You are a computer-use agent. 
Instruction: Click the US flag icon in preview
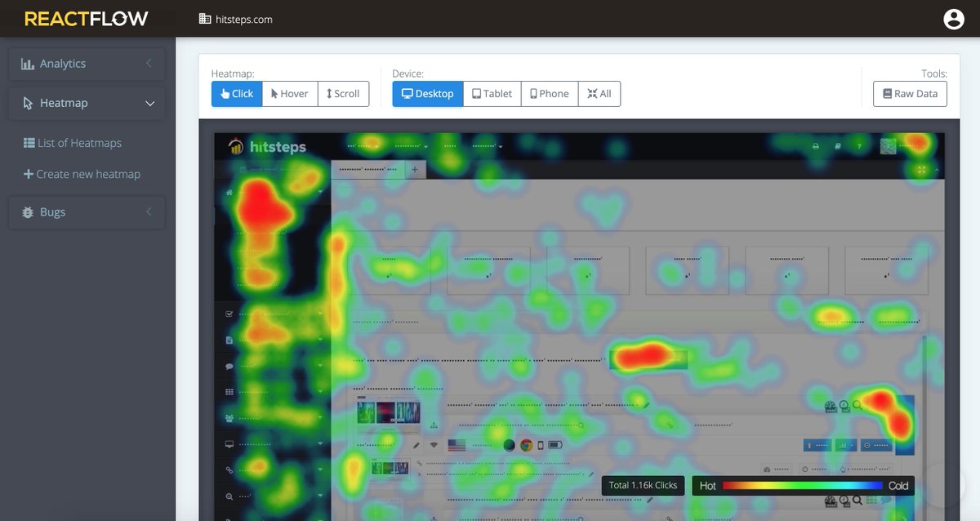coord(457,445)
